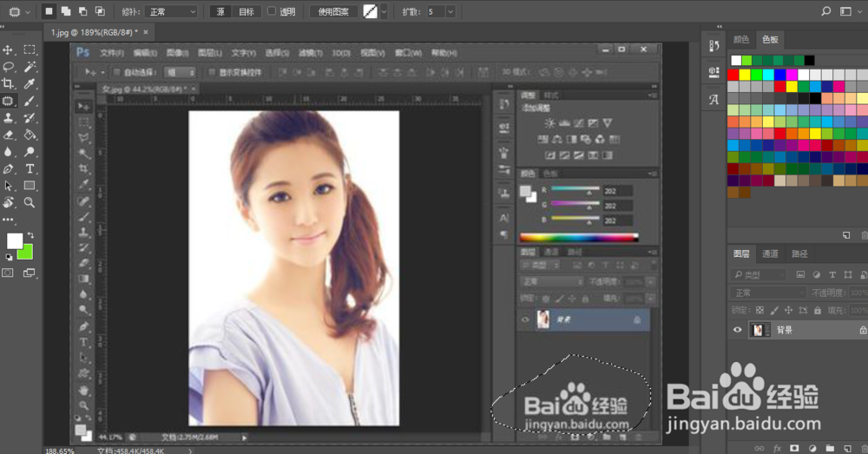Open the status bar info arrow
The height and width of the screenshot is (454, 868).
(190, 451)
